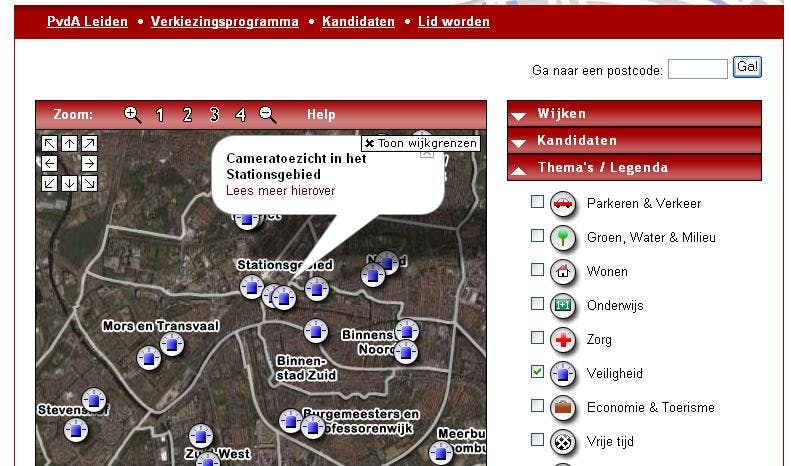Set map zoom level 1

[x=160, y=115]
